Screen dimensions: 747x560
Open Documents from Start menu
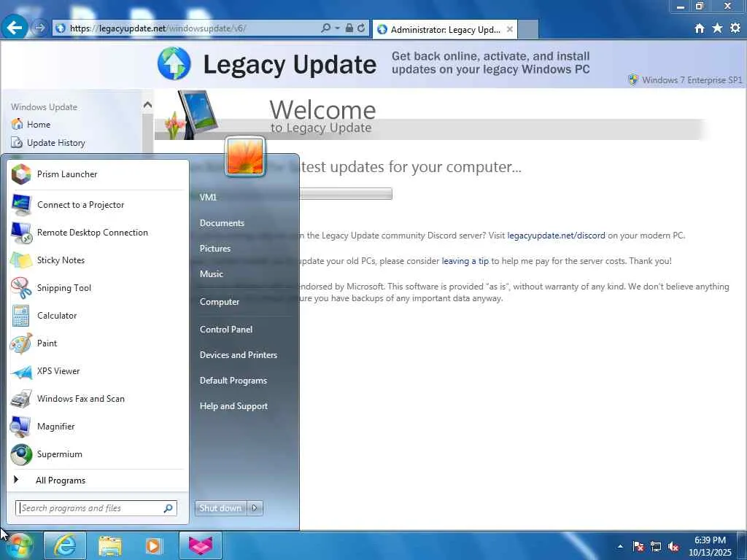point(222,223)
